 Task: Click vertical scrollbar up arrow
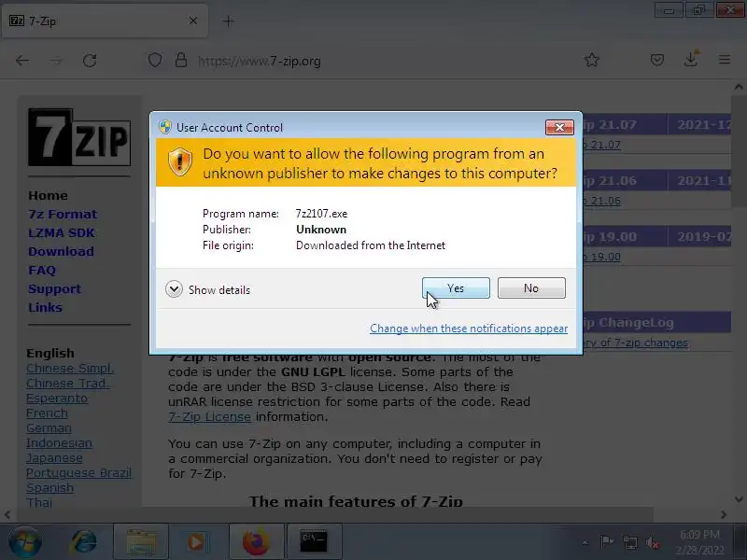[739, 87]
